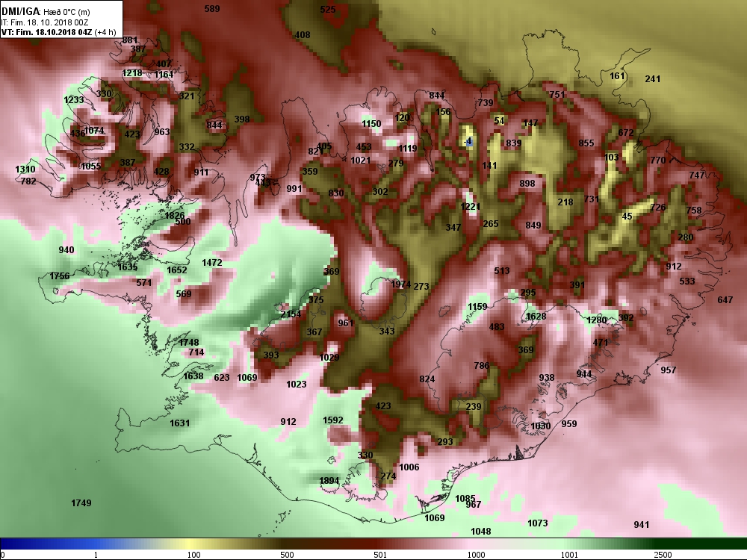Click the 941 height value
Image resolution: width=747 pixels, height=560 pixels.
coord(641,524)
